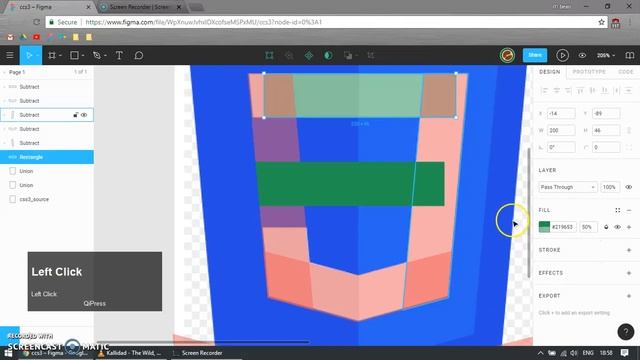Bookmark page with the star icon

click(601, 22)
